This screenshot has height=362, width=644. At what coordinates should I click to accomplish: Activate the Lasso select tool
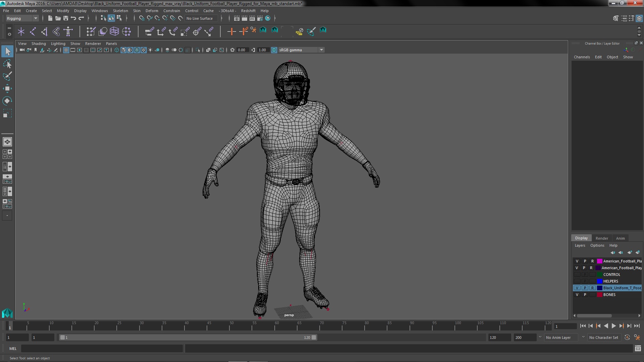tap(7, 64)
